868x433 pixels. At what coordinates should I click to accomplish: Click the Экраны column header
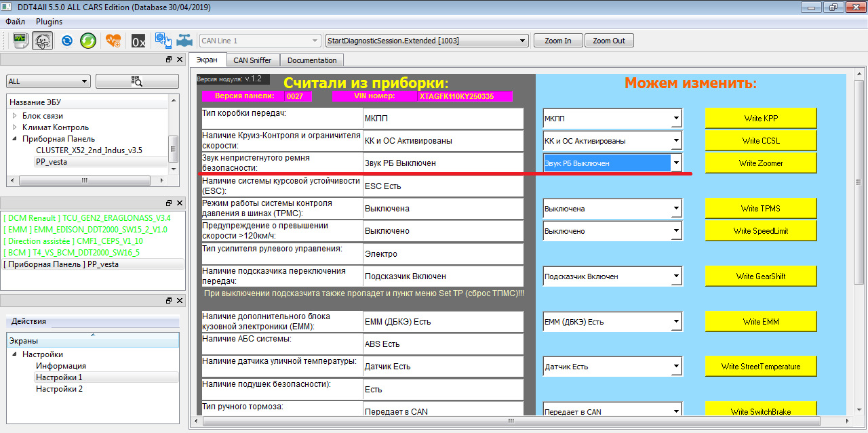click(93, 340)
